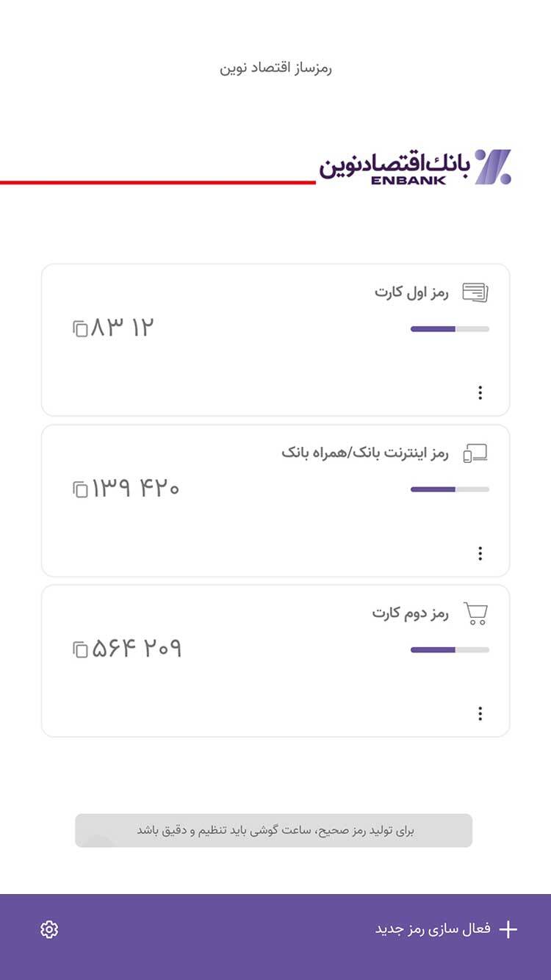Copy the internet bank password code

tap(80, 489)
